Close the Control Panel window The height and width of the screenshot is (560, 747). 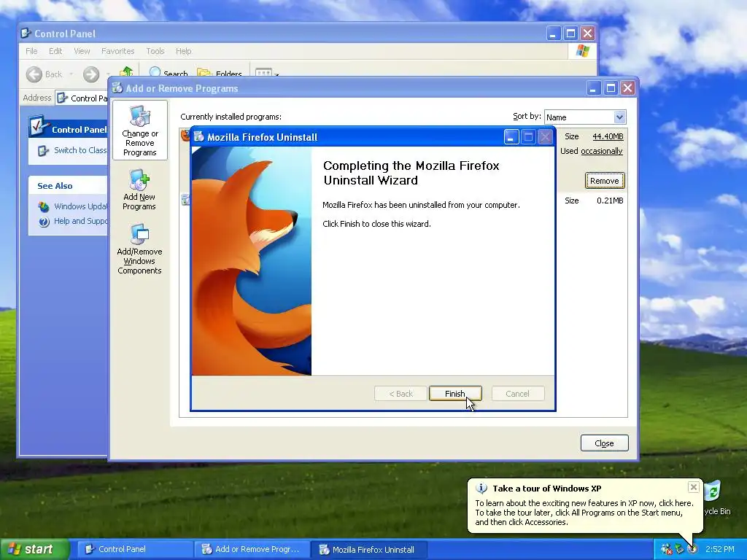tap(587, 34)
